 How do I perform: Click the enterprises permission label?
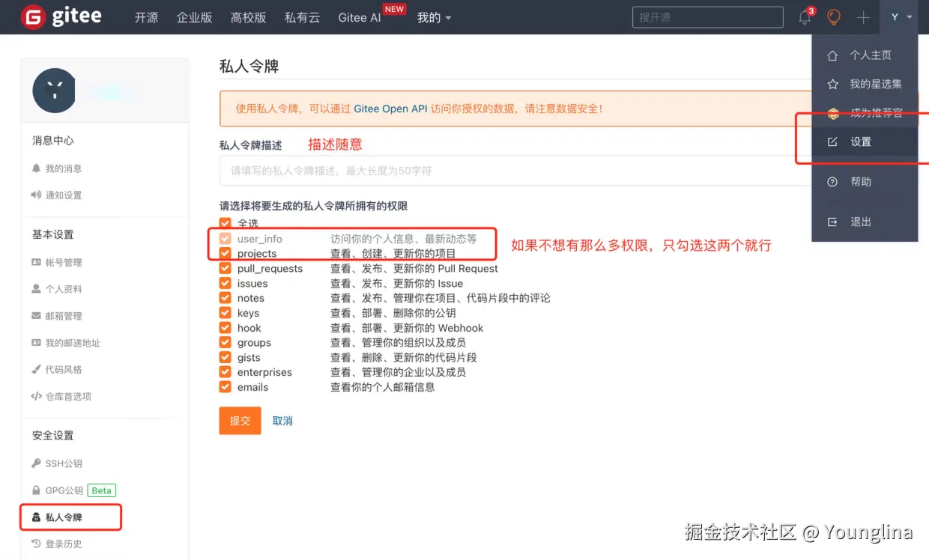tap(264, 372)
